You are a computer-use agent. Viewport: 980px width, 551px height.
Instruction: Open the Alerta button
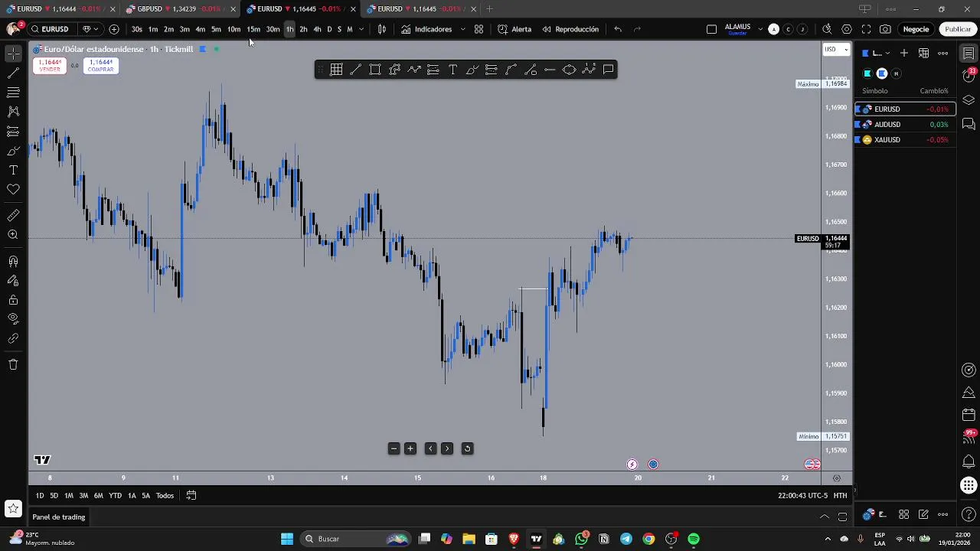coord(514,29)
